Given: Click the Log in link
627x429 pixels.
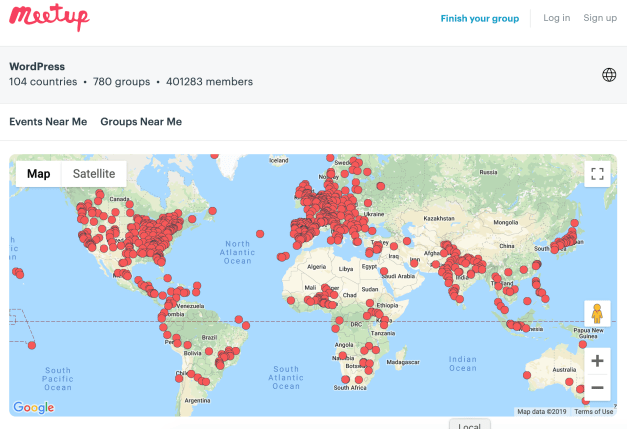Looking at the screenshot, I should [x=557, y=18].
